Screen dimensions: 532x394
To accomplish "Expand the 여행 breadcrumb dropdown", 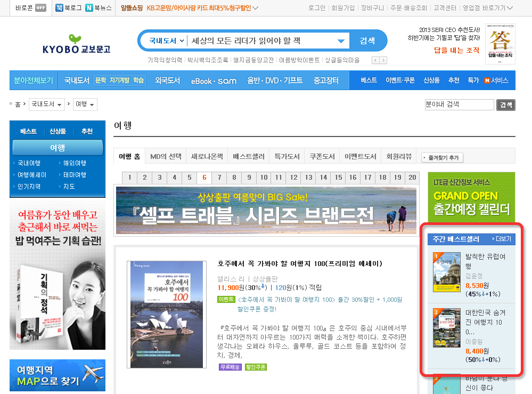I will (85, 104).
